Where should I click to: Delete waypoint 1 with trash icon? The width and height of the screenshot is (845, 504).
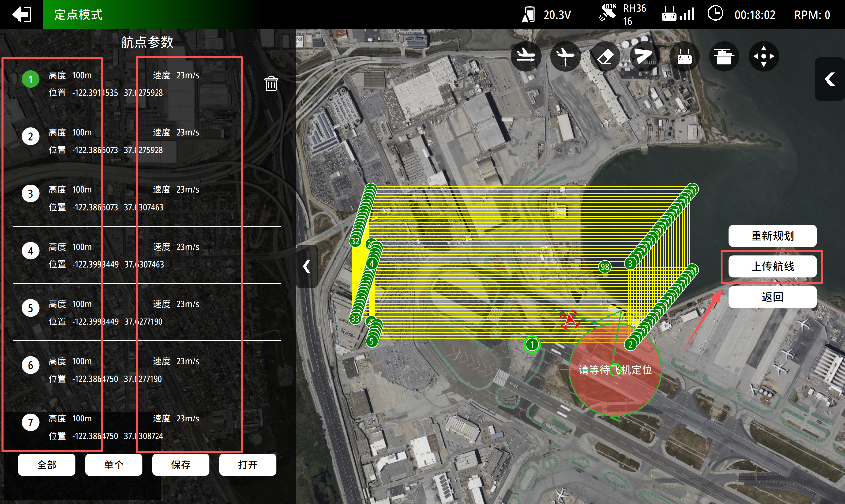pos(271,84)
